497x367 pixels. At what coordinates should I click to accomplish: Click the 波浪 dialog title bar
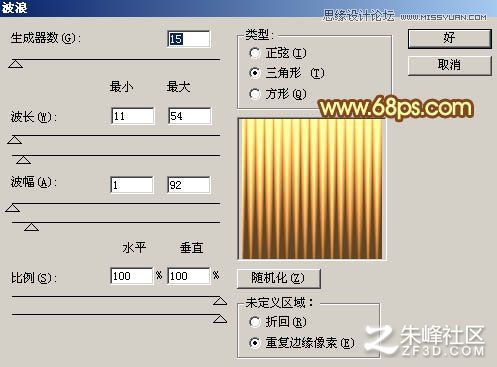248,8
